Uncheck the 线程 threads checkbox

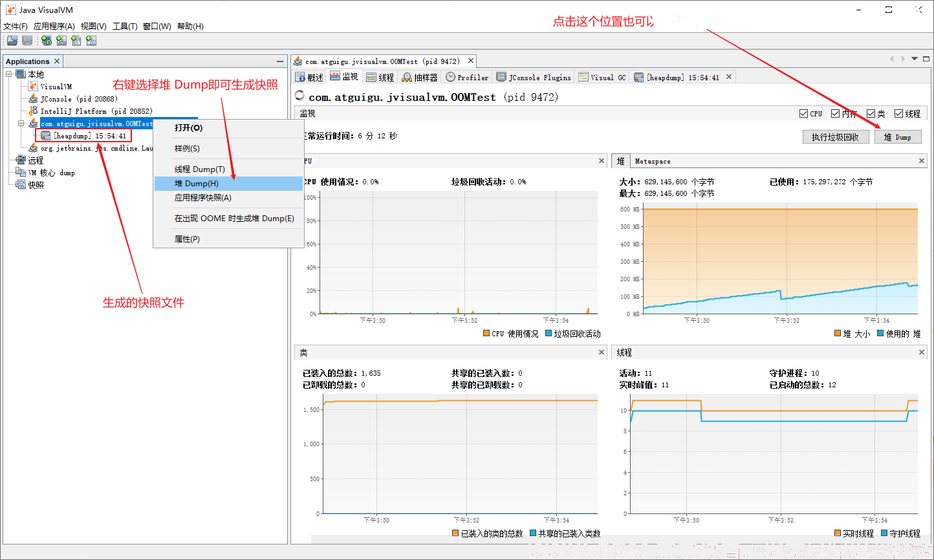pos(898,114)
